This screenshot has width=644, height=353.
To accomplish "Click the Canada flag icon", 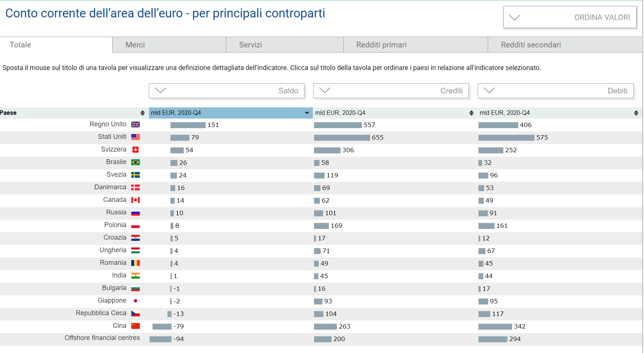I will click(x=136, y=200).
